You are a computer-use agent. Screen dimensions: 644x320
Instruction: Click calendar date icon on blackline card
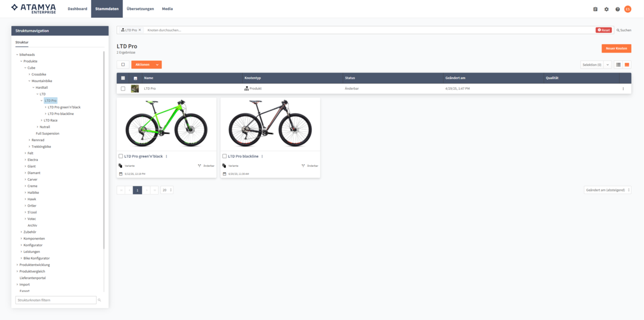pyautogui.click(x=224, y=174)
